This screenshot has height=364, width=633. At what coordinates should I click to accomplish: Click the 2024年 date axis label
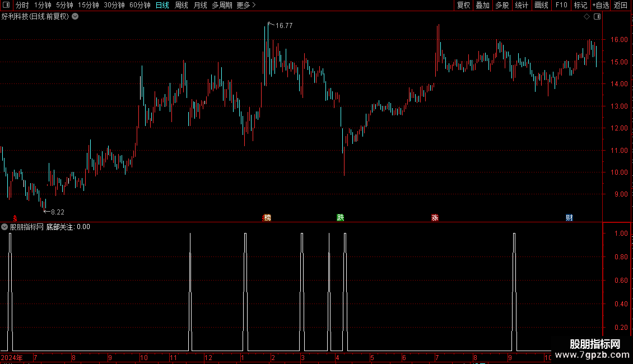coord(12,357)
